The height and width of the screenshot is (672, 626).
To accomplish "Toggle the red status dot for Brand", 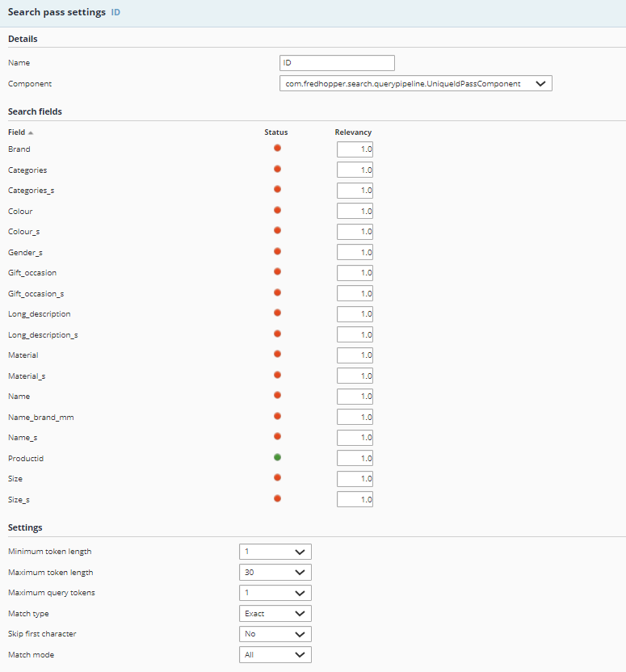I will click(277, 149).
